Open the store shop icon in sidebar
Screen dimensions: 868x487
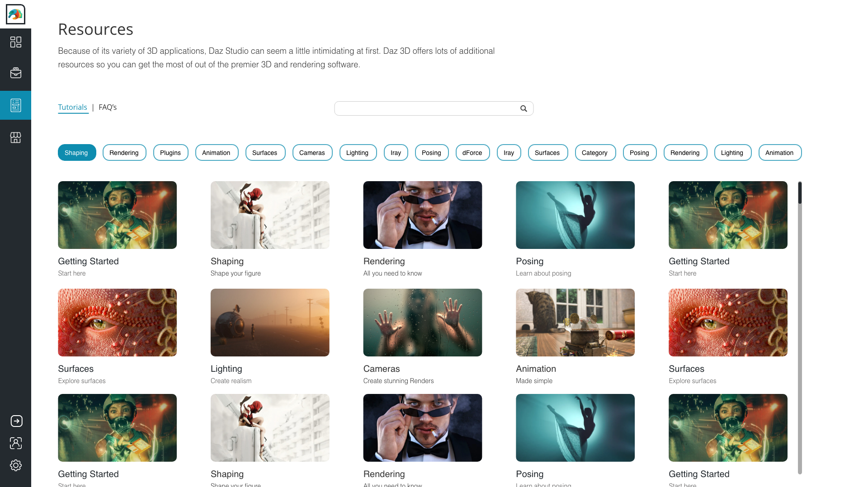point(16,137)
